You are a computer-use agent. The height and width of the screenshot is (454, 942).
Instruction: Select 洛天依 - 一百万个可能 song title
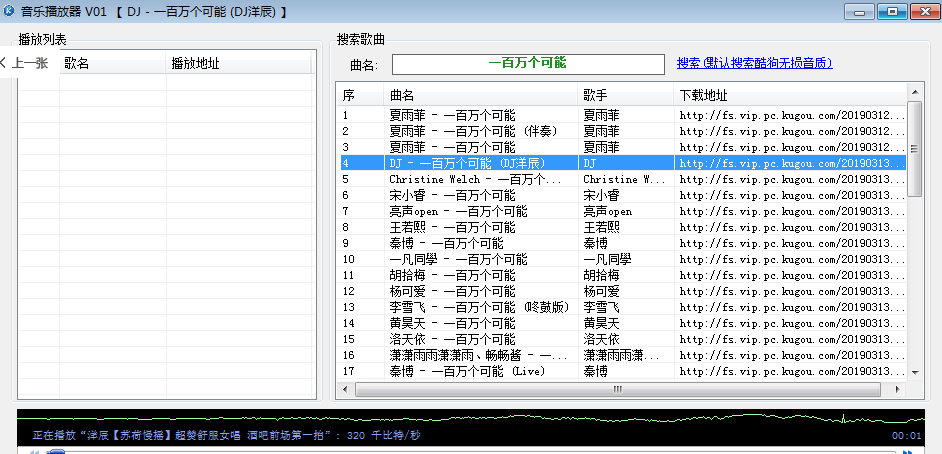point(452,339)
